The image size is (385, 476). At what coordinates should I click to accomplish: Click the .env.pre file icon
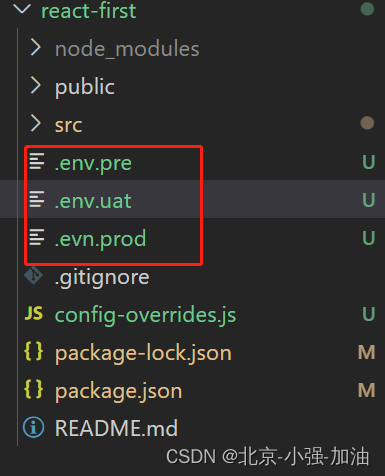click(x=37, y=161)
